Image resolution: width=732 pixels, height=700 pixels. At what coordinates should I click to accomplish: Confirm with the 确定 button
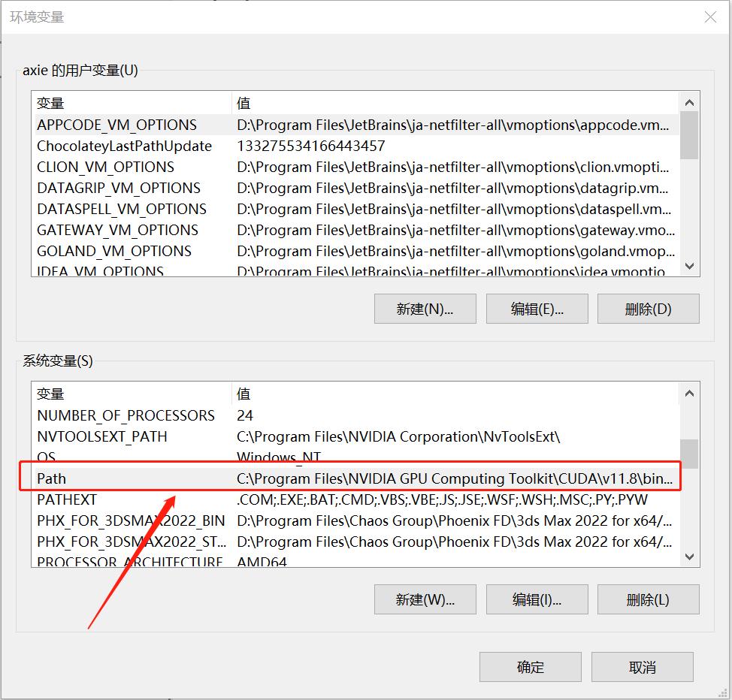coord(531,667)
